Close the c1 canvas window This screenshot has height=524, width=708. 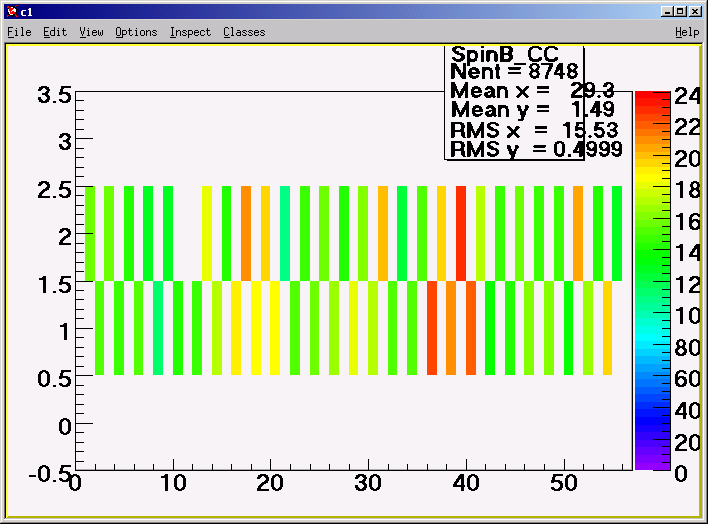coord(695,11)
